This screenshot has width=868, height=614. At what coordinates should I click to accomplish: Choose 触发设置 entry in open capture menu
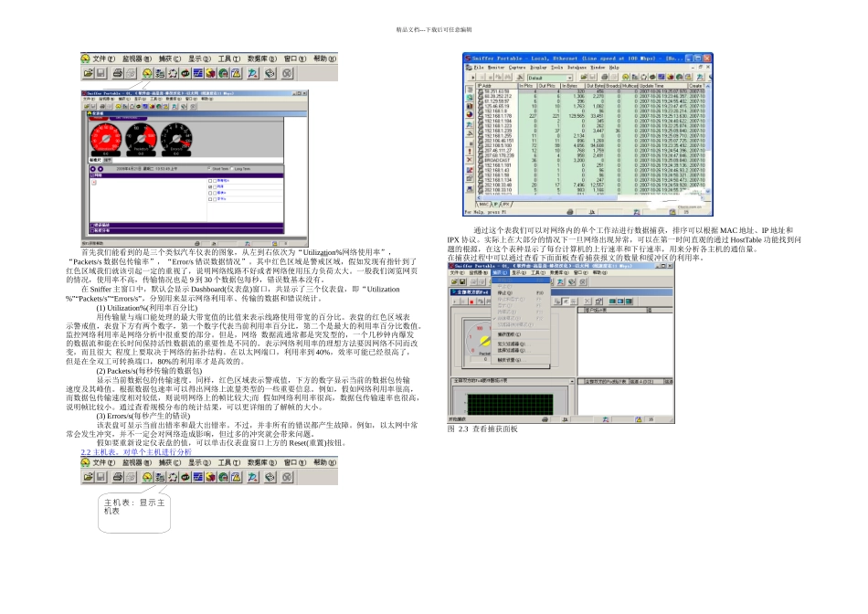(521, 360)
